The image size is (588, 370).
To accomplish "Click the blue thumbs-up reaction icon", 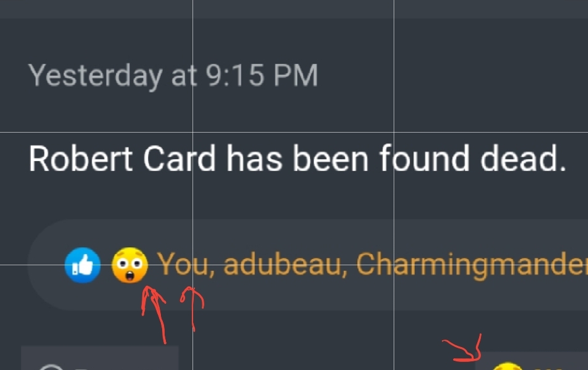I will 82,265.
